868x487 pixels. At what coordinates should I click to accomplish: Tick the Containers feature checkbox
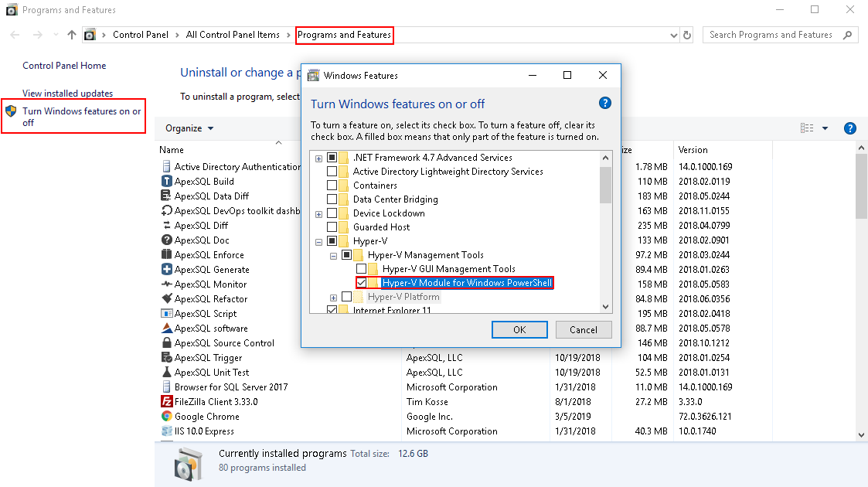coord(332,186)
